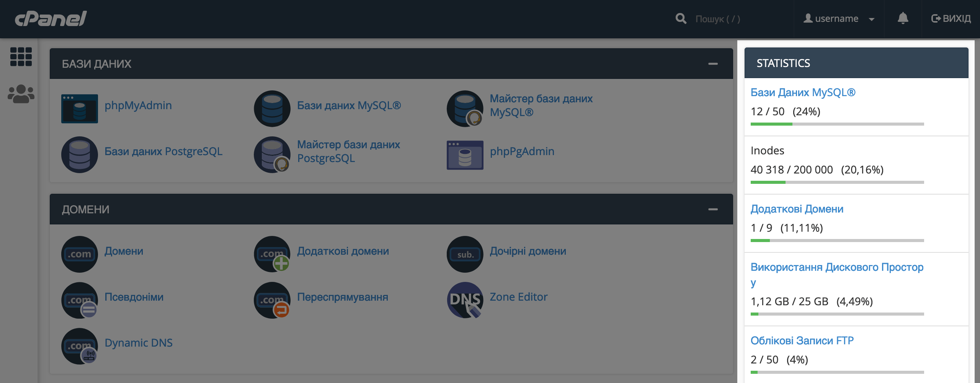Image resolution: width=980 pixels, height=383 pixels.
Task: Click the STATISTICS panel header
Action: 856,63
